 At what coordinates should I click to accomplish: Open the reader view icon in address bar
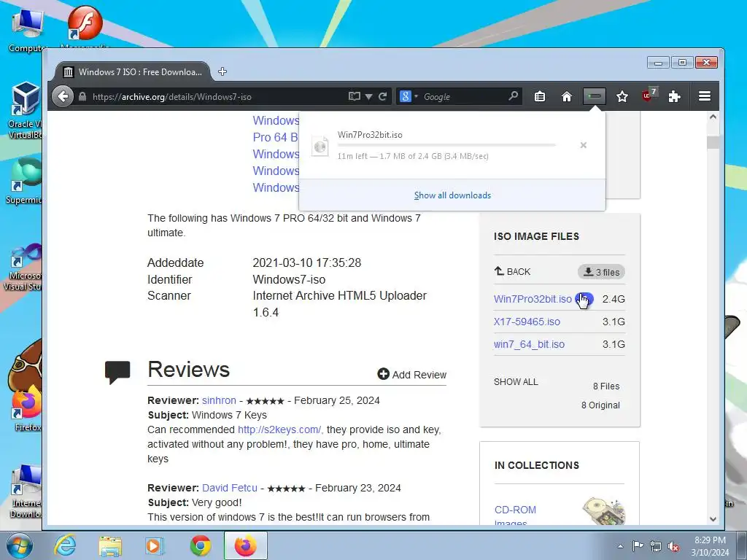(354, 97)
